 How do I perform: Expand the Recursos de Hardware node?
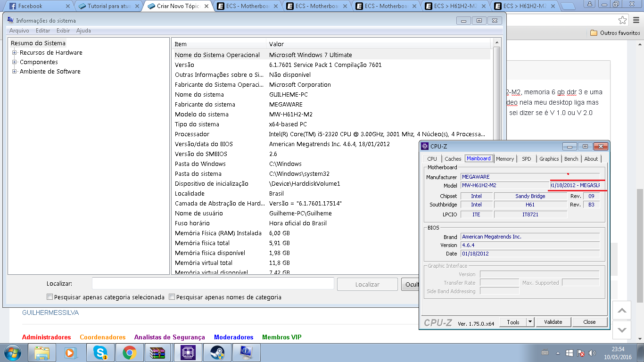(15, 53)
